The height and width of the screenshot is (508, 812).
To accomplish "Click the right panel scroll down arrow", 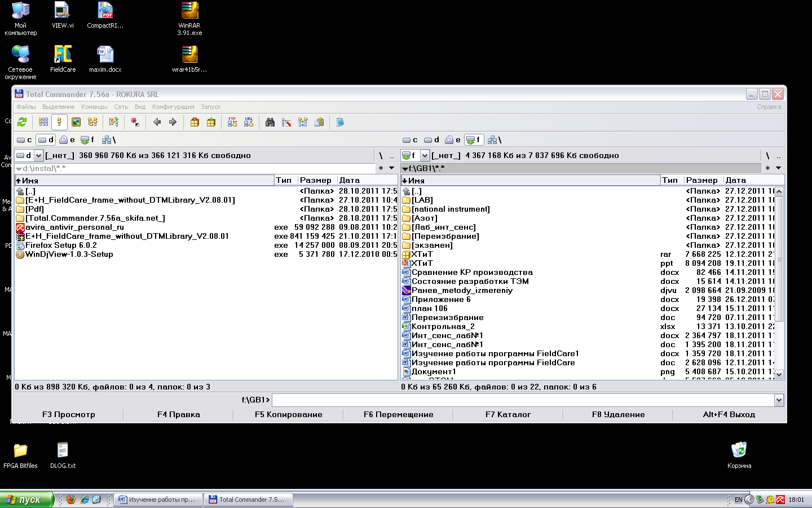I will click(x=779, y=374).
